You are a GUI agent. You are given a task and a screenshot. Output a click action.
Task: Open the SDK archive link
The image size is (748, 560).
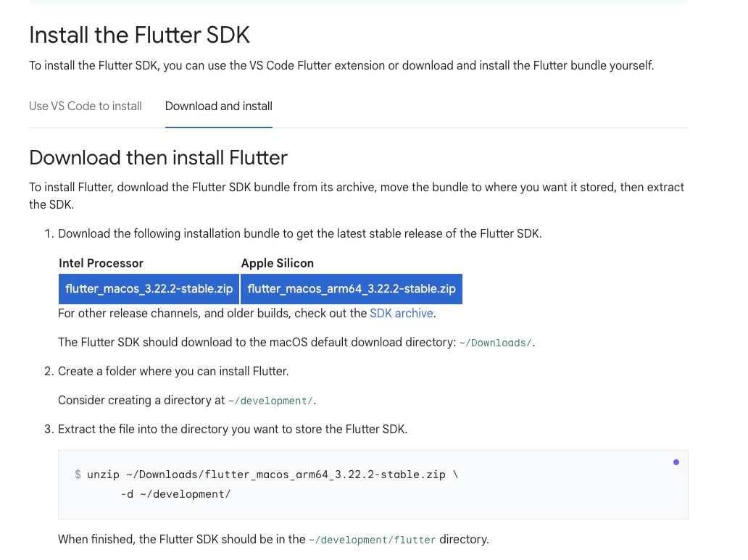tap(402, 313)
